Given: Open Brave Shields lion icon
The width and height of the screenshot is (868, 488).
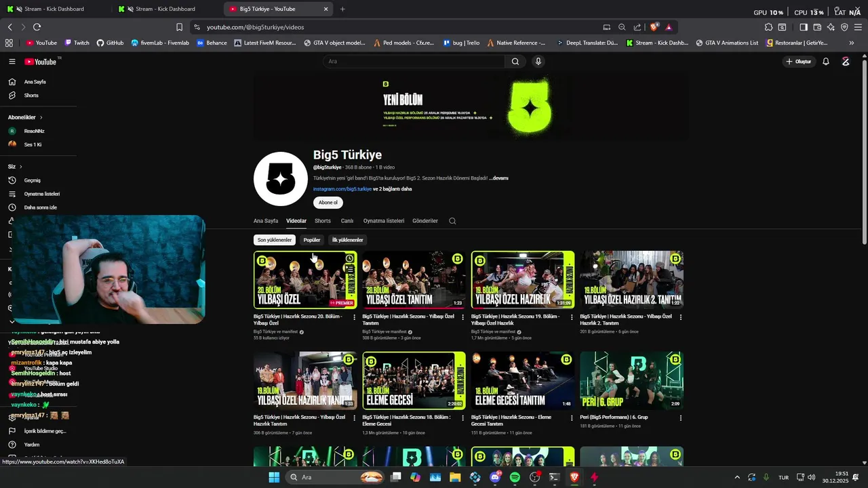Looking at the screenshot, I should click(x=654, y=27).
